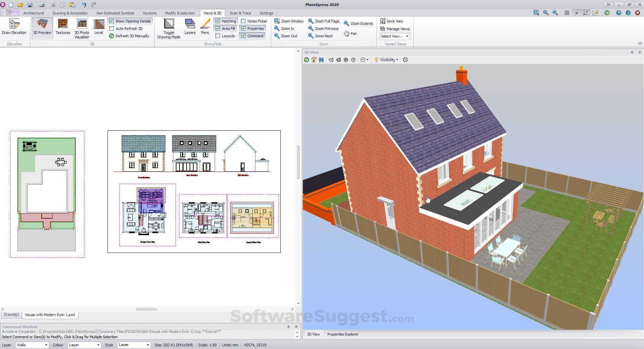Select the Pens tool
644x349 pixels.
[x=205, y=28]
